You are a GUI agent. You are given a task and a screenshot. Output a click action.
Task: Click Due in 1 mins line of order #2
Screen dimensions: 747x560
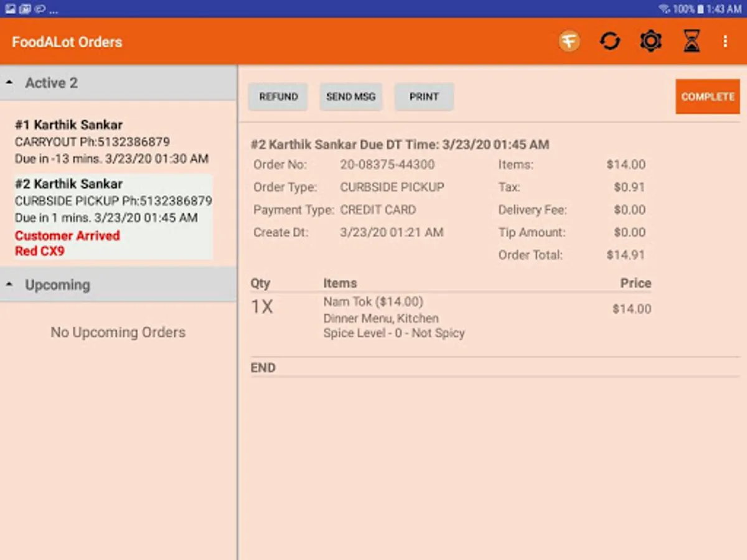pyautogui.click(x=106, y=218)
